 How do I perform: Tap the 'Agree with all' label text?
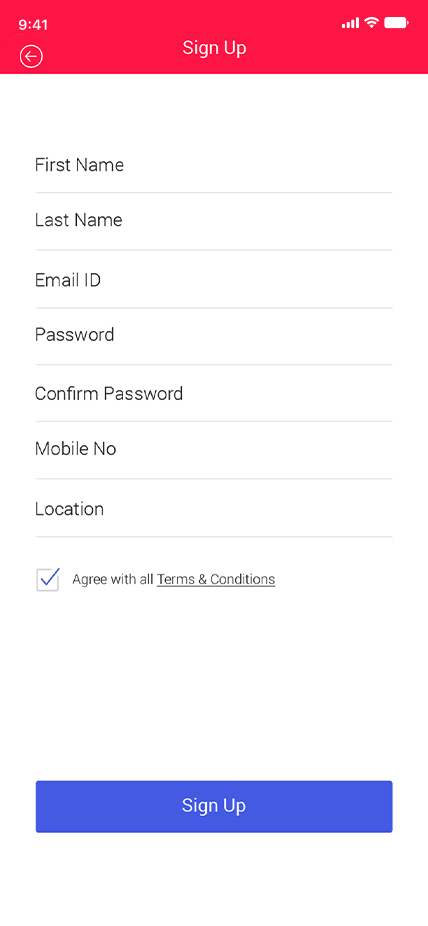point(113,579)
